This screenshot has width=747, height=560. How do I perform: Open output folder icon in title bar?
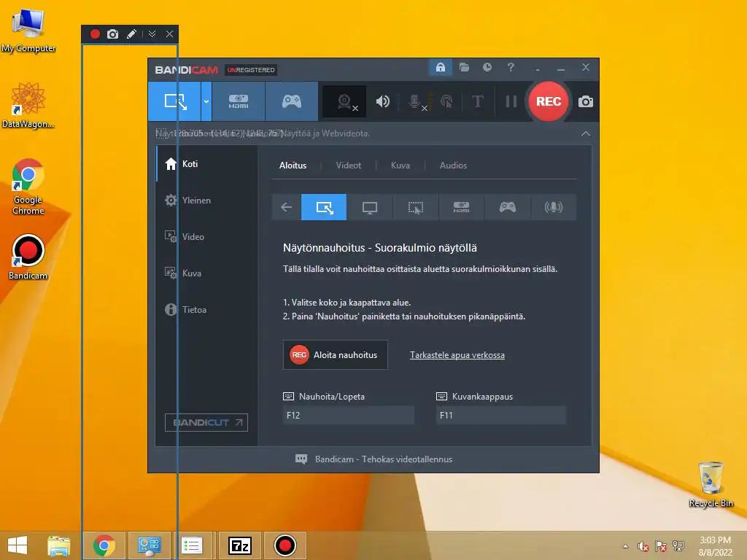[x=464, y=67]
